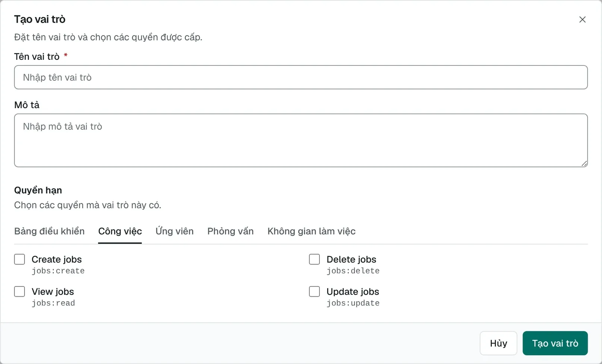Click the Hủy button
The width and height of the screenshot is (602, 364).
pyautogui.click(x=499, y=343)
